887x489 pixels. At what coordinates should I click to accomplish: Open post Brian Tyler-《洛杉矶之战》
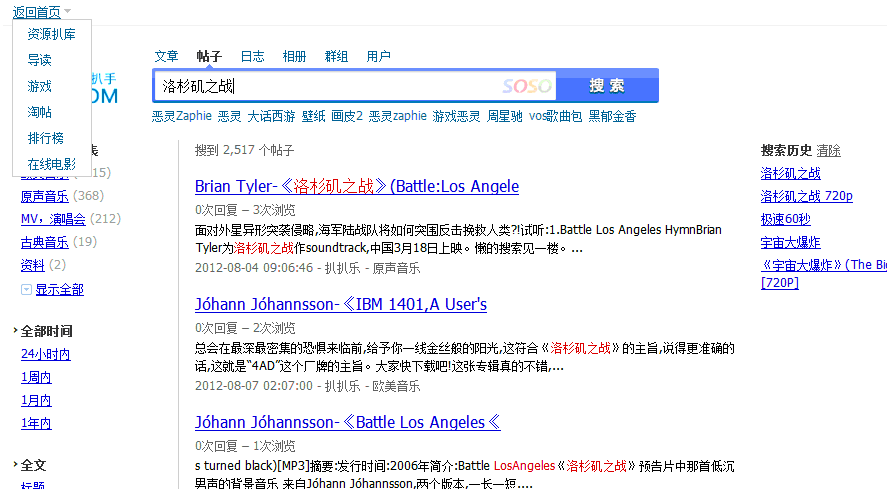point(357,186)
